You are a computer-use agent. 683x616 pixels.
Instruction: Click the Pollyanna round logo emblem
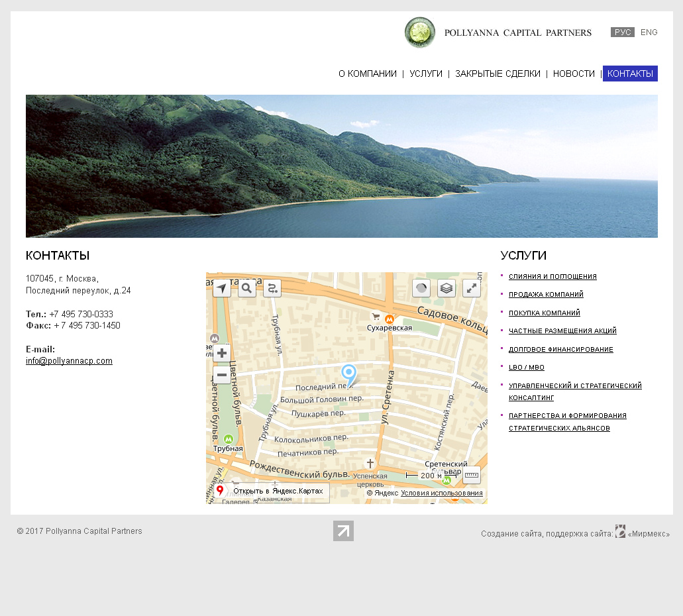tap(420, 32)
